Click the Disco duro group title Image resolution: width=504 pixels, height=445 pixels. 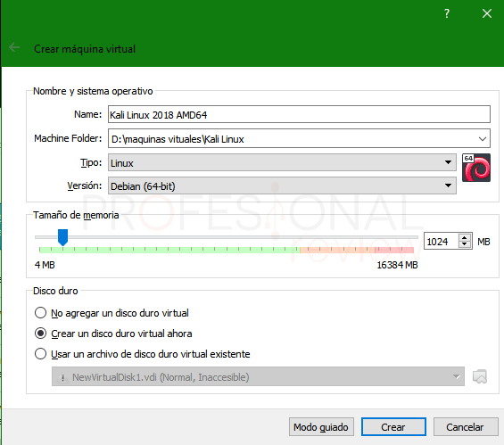tap(55, 291)
